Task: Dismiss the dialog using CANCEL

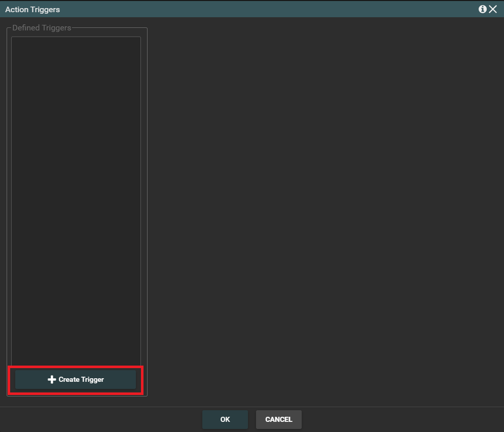Action: pyautogui.click(x=278, y=419)
